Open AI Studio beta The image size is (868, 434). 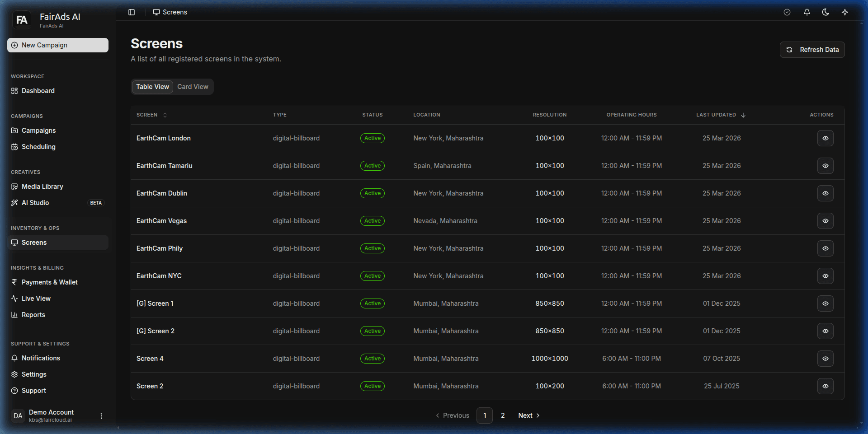click(x=58, y=203)
